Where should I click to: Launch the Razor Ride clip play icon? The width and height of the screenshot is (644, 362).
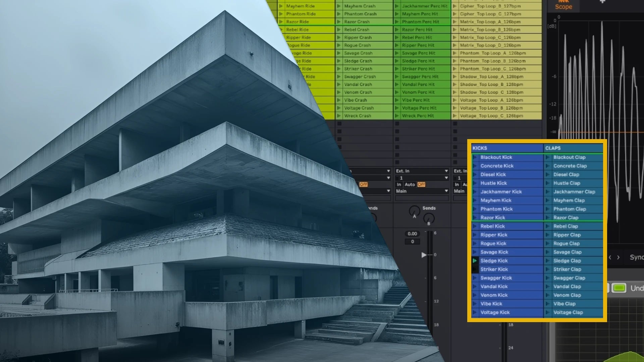click(281, 22)
